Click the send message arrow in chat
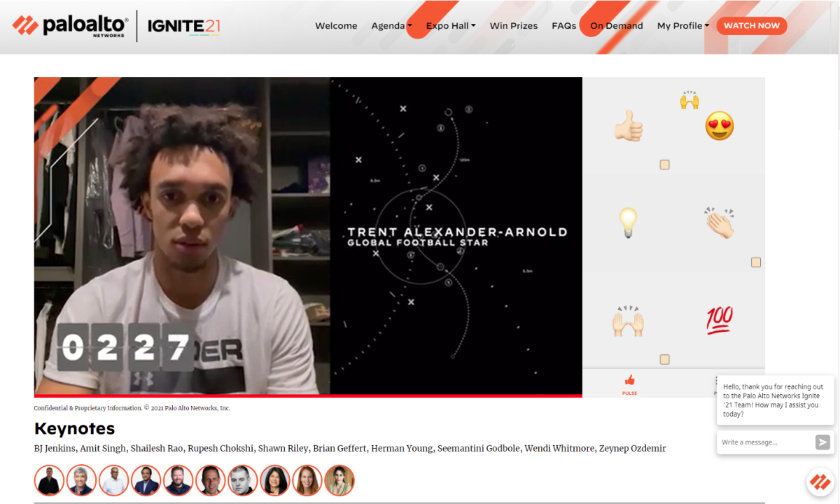This screenshot has height=504, width=840. (822, 442)
